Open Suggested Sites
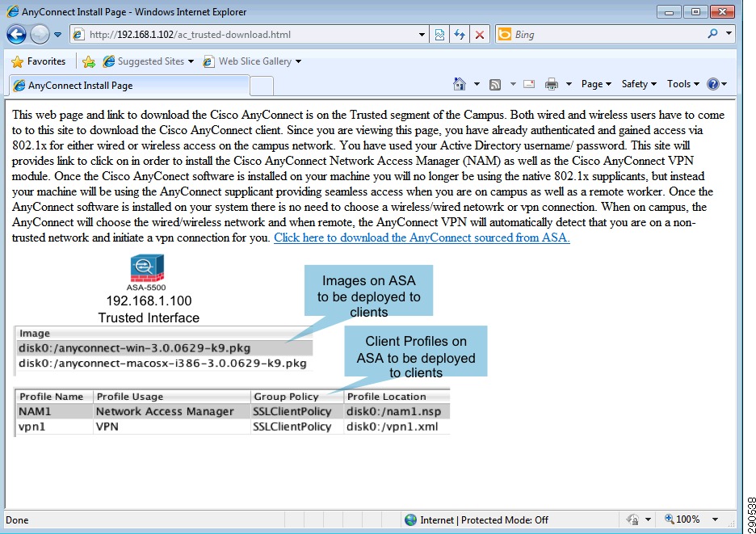Viewport: 756px width, 534px height. tap(148, 61)
